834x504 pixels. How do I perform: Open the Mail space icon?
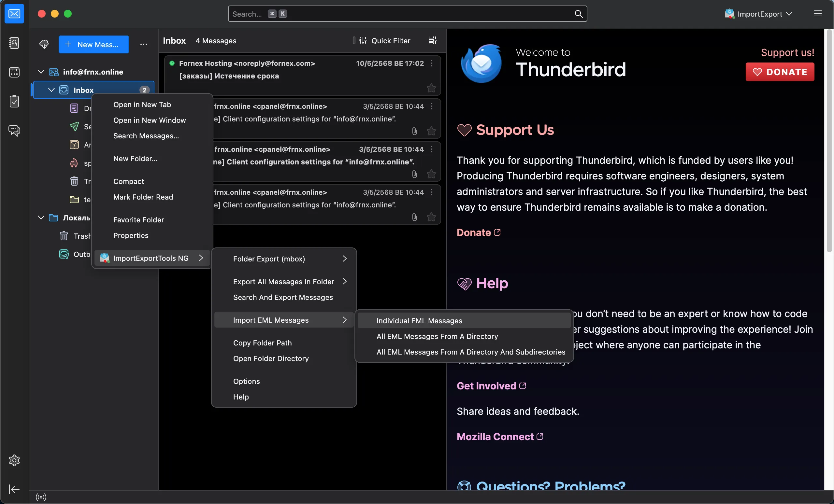pyautogui.click(x=14, y=14)
